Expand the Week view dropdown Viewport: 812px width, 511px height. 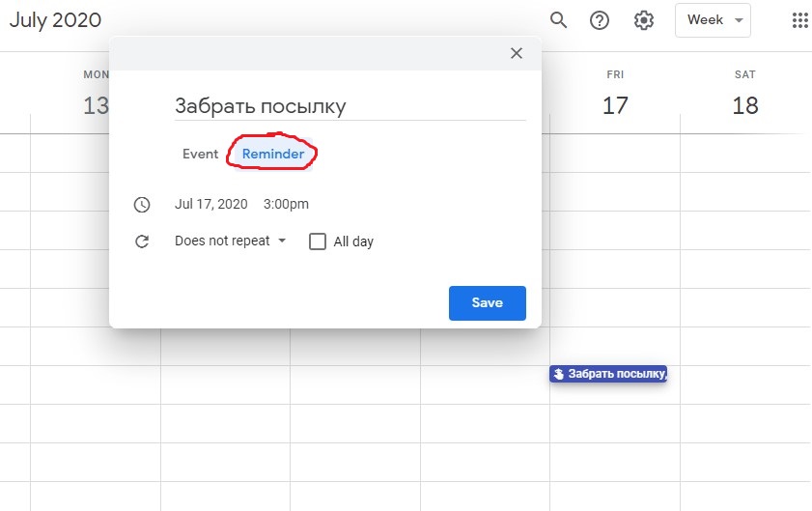[x=713, y=20]
